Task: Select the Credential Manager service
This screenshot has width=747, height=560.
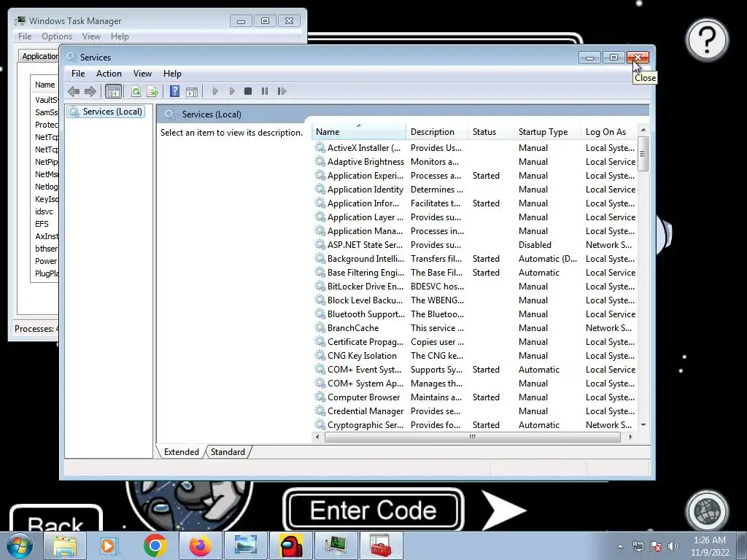Action: 475,411
